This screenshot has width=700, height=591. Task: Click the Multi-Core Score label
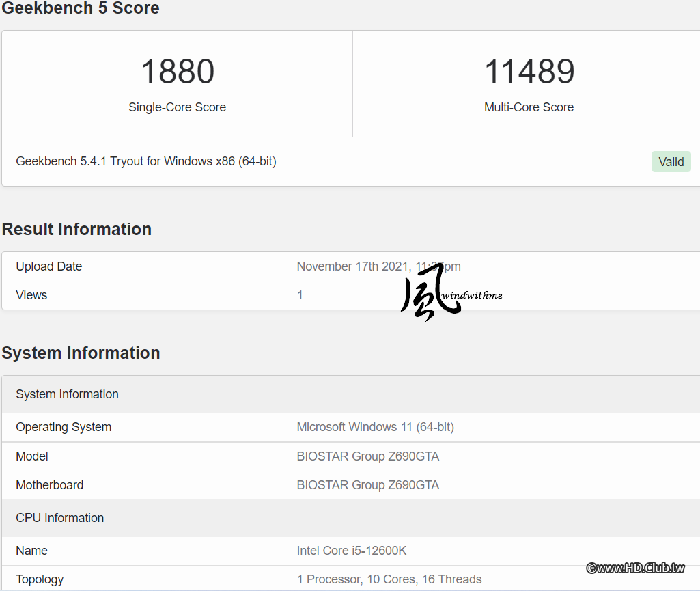529,107
